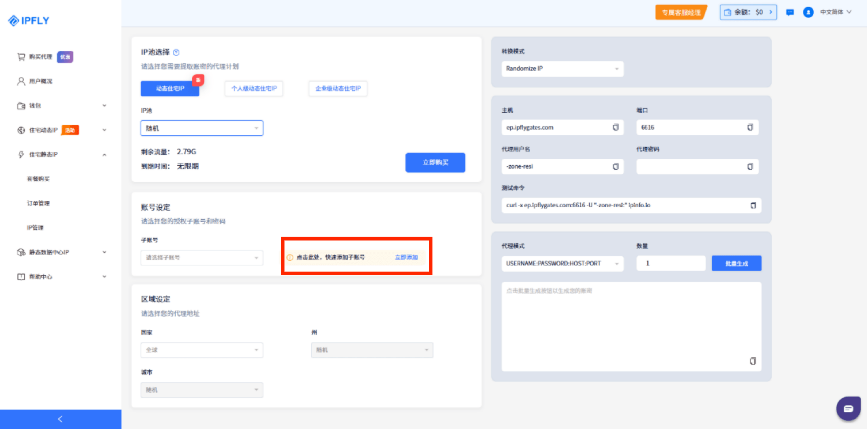Click the generated accounts text area

[631, 327]
